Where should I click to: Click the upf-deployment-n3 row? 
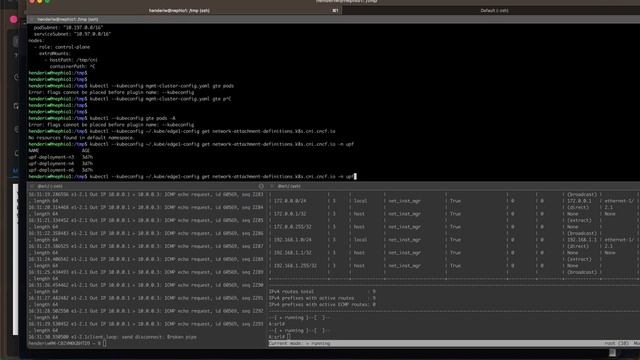[x=60, y=157]
